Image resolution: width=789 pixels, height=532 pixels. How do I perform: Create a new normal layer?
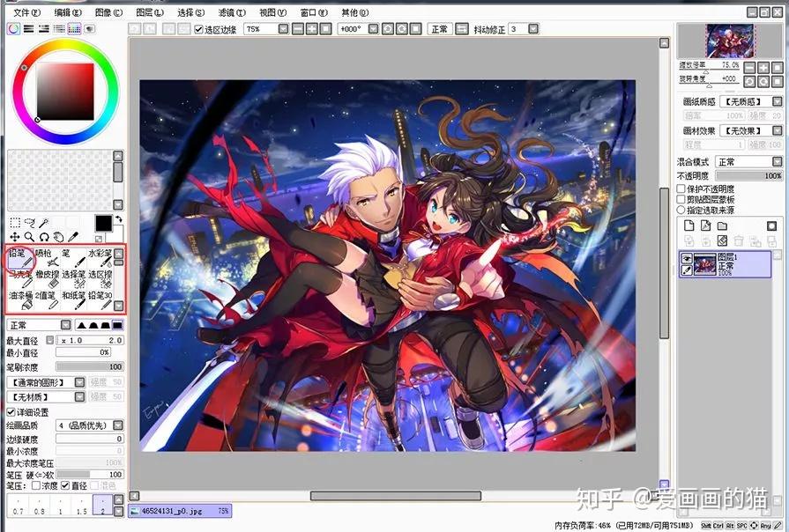(689, 226)
